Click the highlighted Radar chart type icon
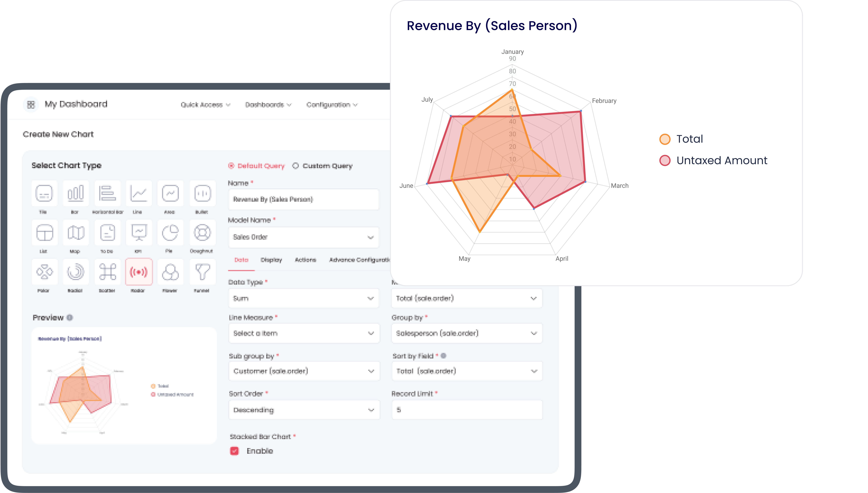This screenshot has width=868, height=493. coord(139,272)
